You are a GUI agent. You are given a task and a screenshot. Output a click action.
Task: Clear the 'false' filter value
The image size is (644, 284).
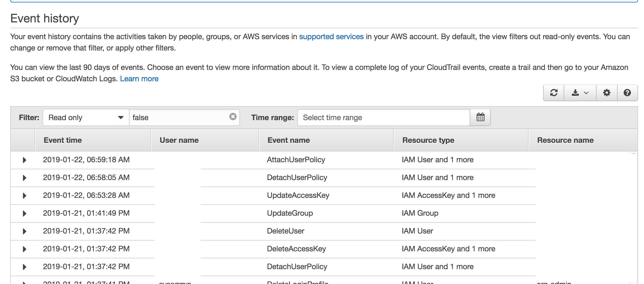233,117
